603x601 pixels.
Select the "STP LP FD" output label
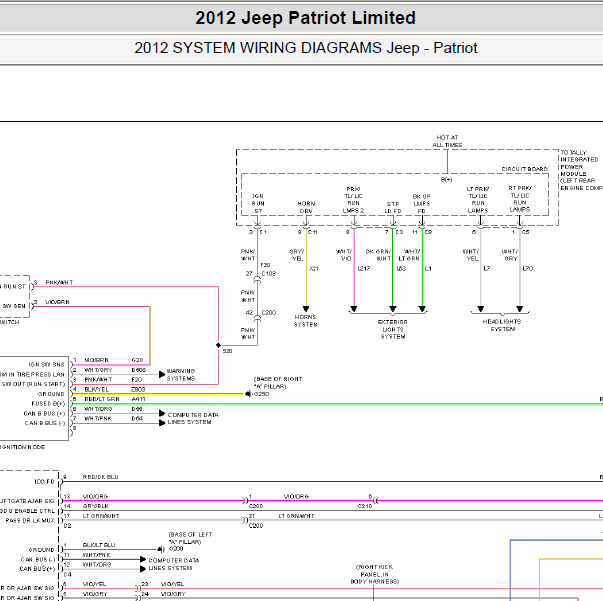(393, 208)
